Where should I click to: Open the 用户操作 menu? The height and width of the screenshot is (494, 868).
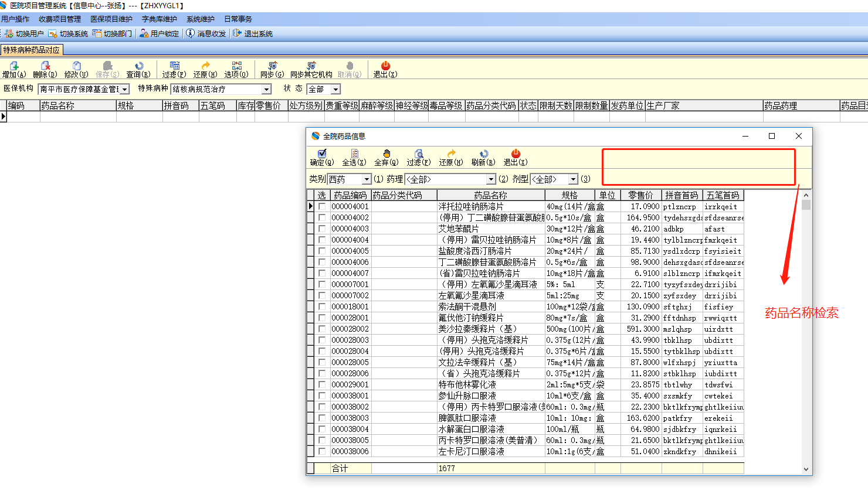(x=15, y=19)
